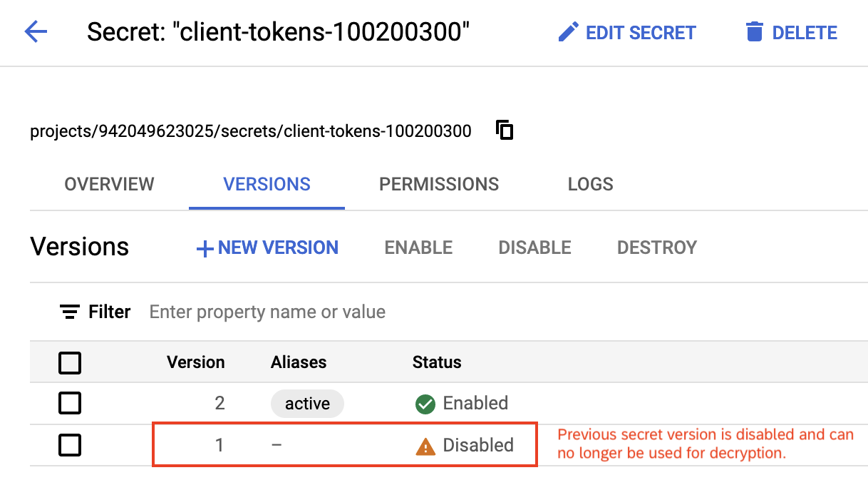Check the select-all checkbox in table header
Image resolution: width=868 pixels, height=485 pixels.
69,363
